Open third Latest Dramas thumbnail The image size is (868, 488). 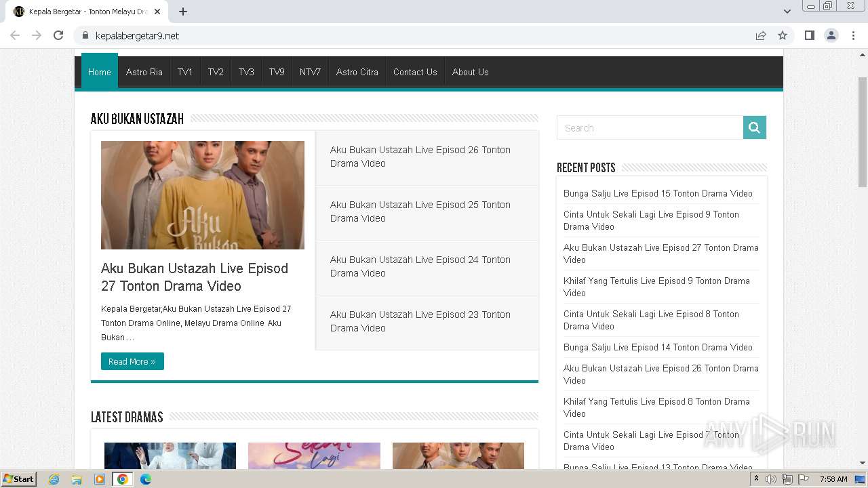tap(458, 455)
